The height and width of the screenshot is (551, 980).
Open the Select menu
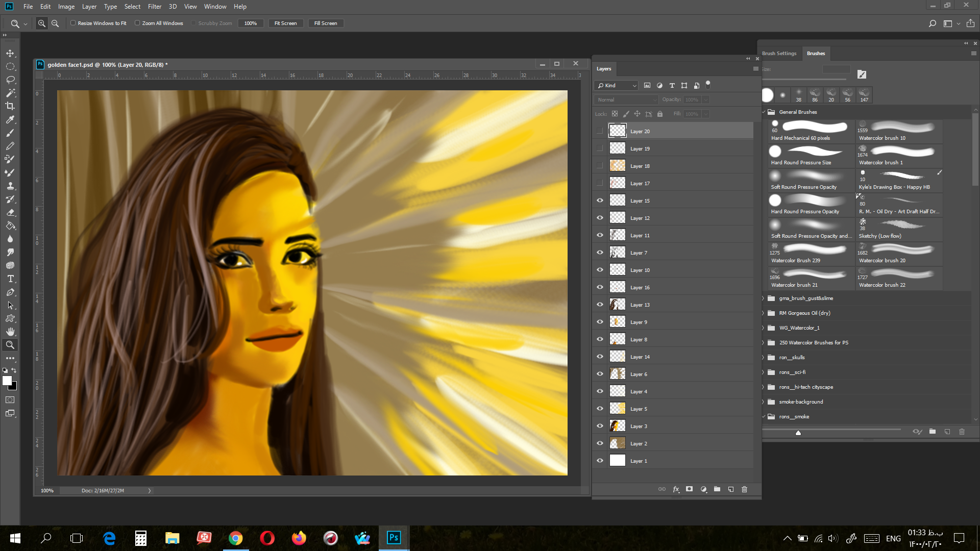point(132,7)
